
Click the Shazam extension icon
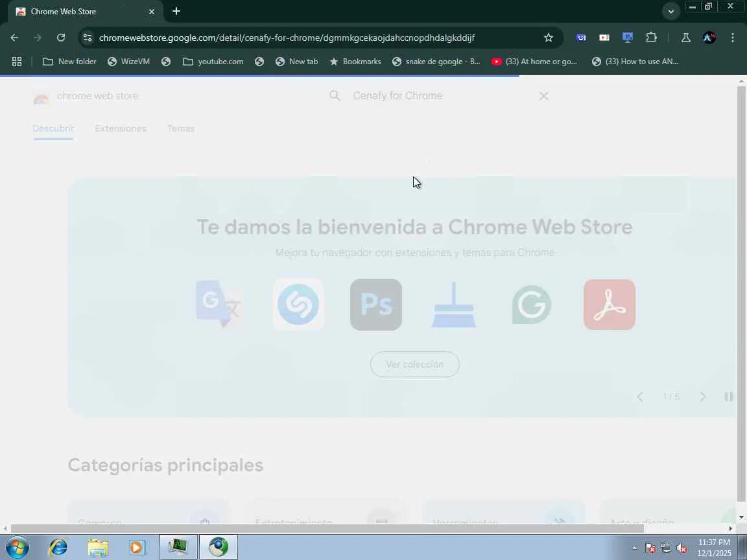[x=298, y=304]
